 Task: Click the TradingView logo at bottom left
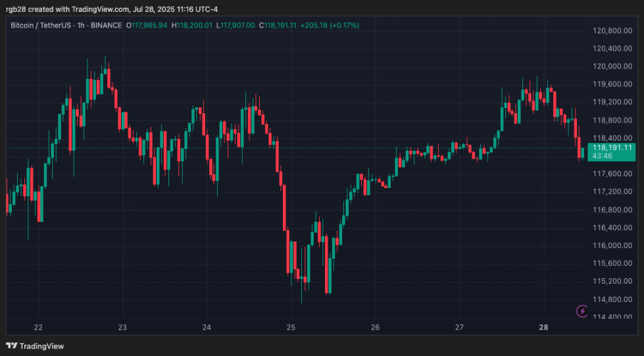coord(35,346)
